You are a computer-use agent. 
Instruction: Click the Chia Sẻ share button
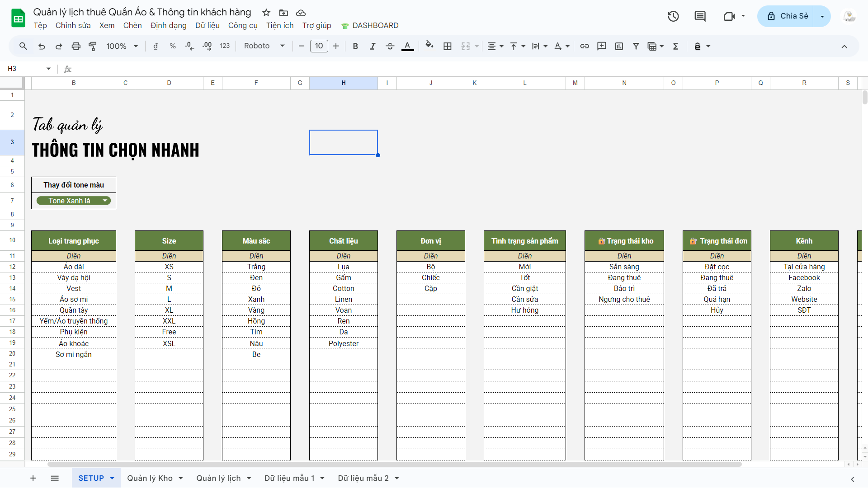(x=787, y=16)
